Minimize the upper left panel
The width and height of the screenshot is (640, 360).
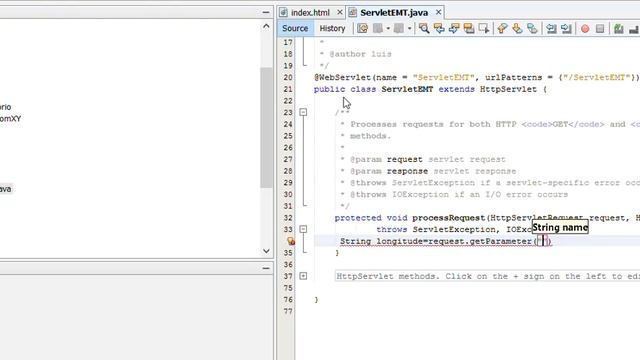coord(266,13)
